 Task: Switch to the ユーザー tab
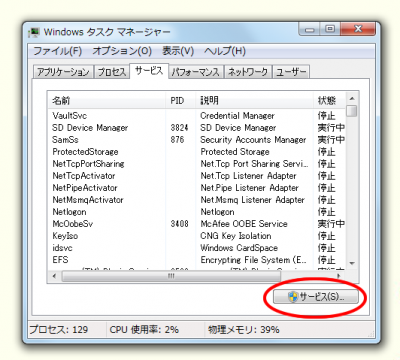coord(291,72)
